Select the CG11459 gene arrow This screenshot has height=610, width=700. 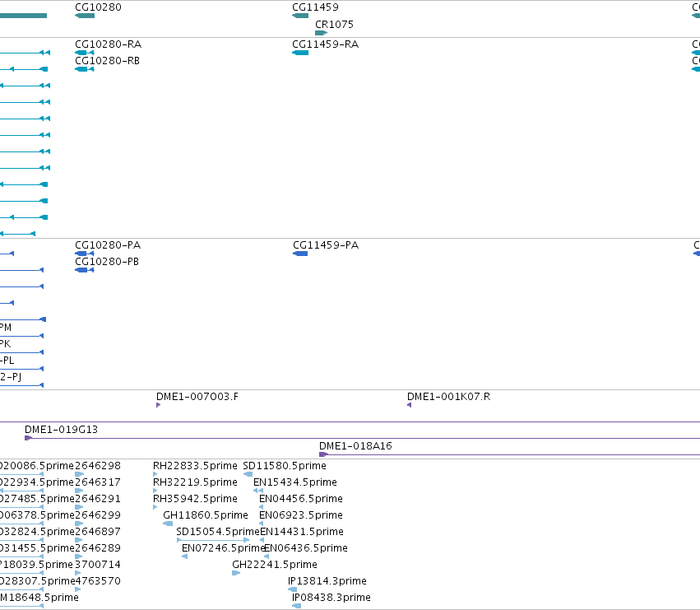coord(300,16)
